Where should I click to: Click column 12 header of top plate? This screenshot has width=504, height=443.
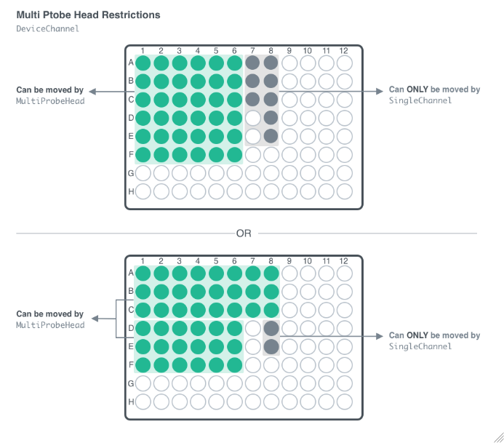point(343,51)
